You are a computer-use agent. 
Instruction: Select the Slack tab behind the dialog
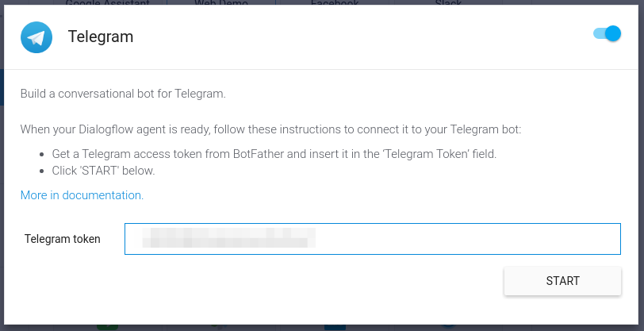click(x=448, y=3)
